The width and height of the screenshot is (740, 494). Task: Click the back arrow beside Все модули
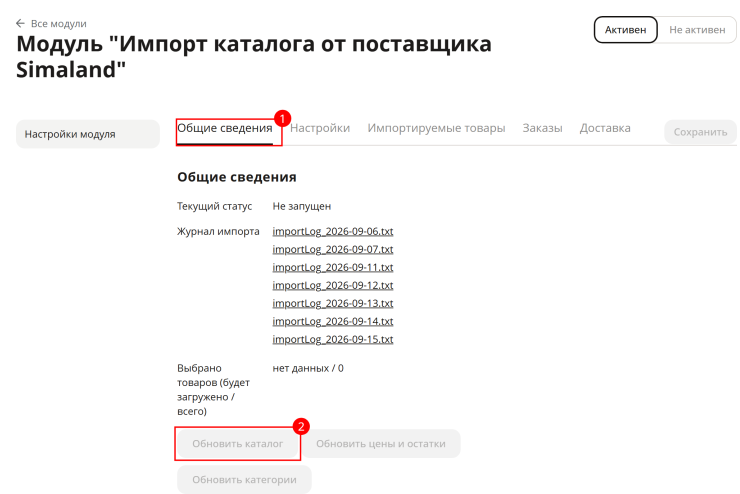coord(20,23)
